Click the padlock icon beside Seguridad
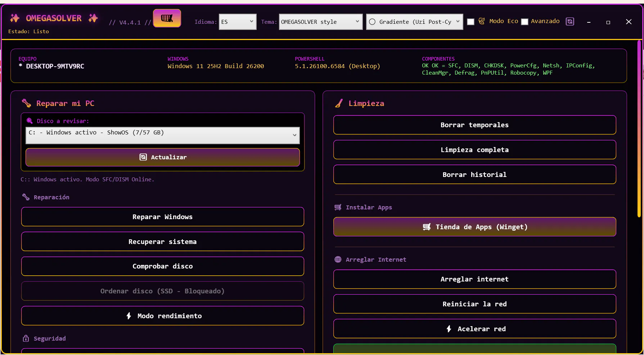644x355 pixels. tap(26, 338)
